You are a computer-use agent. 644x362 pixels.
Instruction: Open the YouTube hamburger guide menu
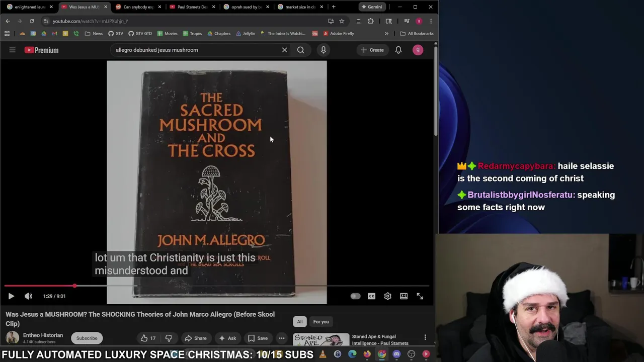pos(13,50)
